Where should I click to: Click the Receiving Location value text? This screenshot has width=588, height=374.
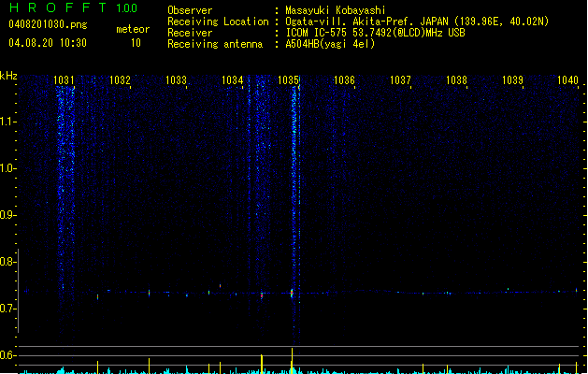point(417,22)
